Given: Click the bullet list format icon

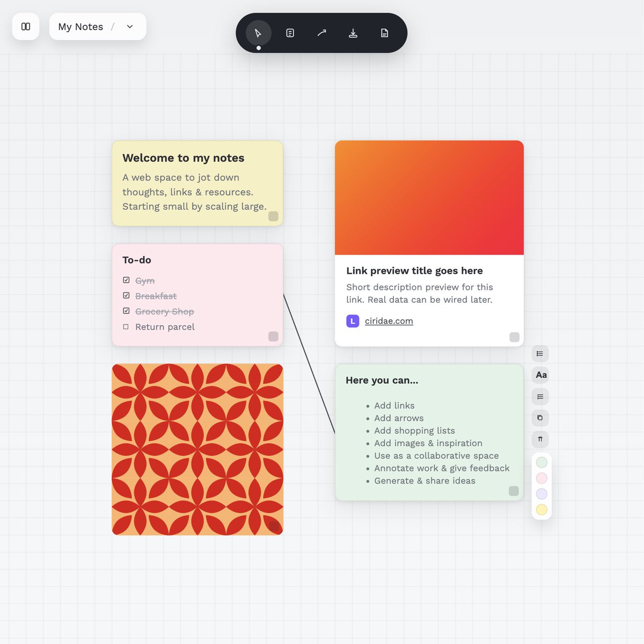Looking at the screenshot, I should tap(540, 354).
